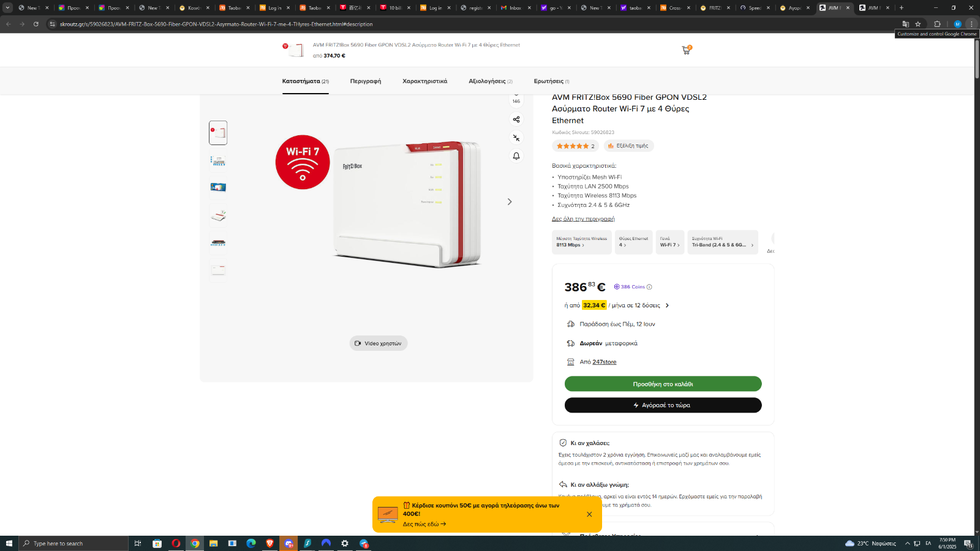980x551 pixels.
Task: Open the tab search dropdown in Chrome
Action: click(7, 8)
